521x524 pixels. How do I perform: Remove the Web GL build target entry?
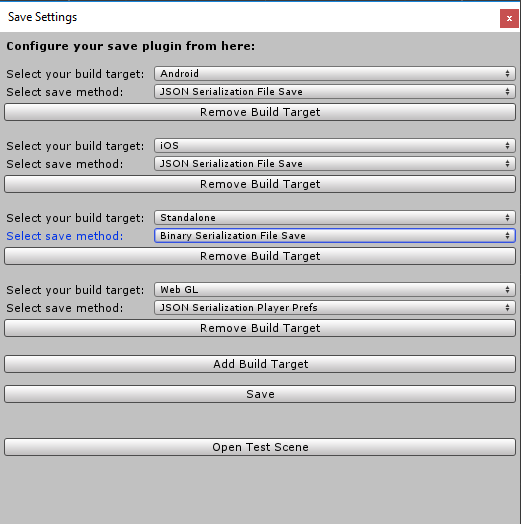click(x=260, y=328)
